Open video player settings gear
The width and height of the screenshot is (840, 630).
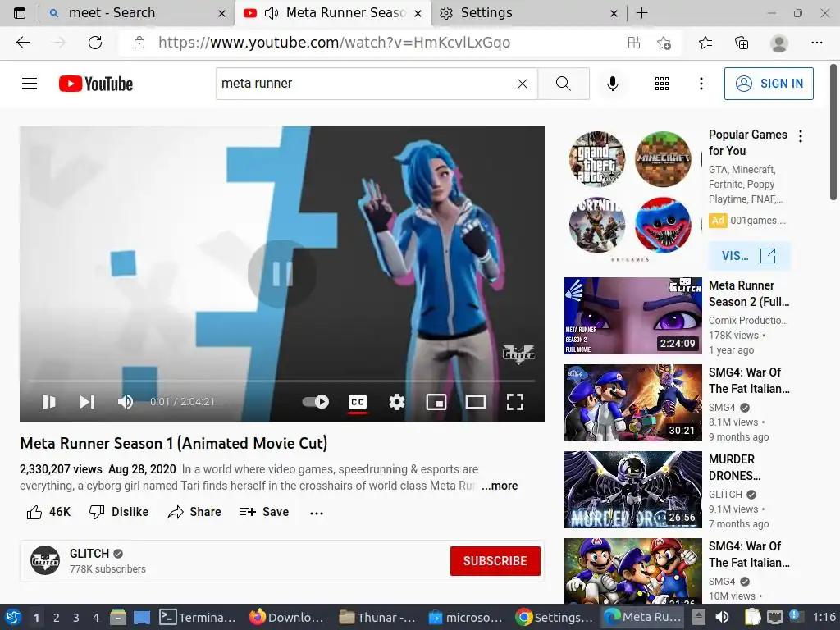click(396, 402)
